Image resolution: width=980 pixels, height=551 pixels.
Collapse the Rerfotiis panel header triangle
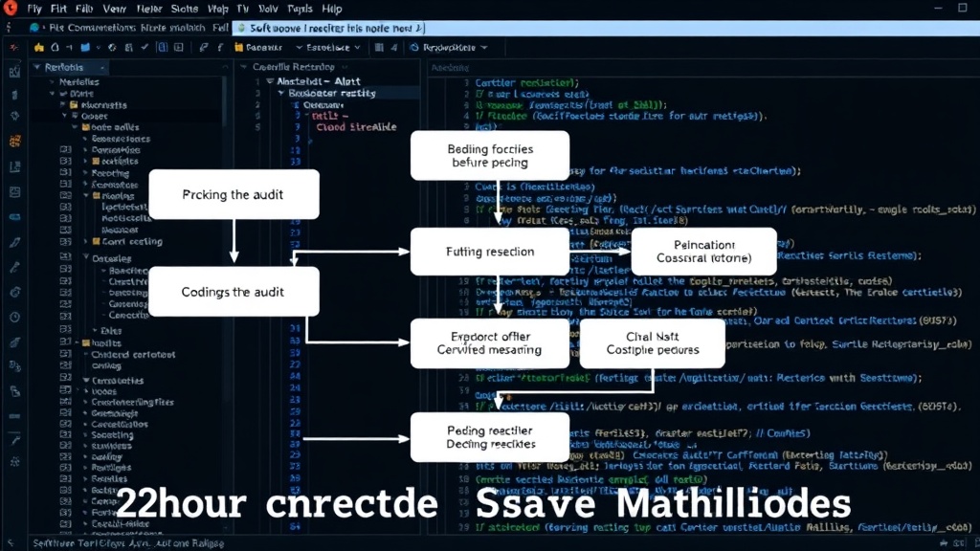pos(37,67)
